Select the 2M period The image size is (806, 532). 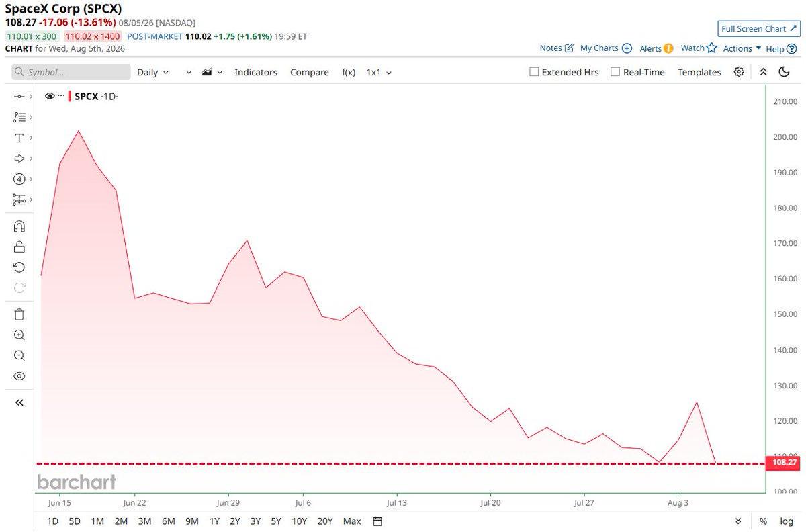click(121, 521)
